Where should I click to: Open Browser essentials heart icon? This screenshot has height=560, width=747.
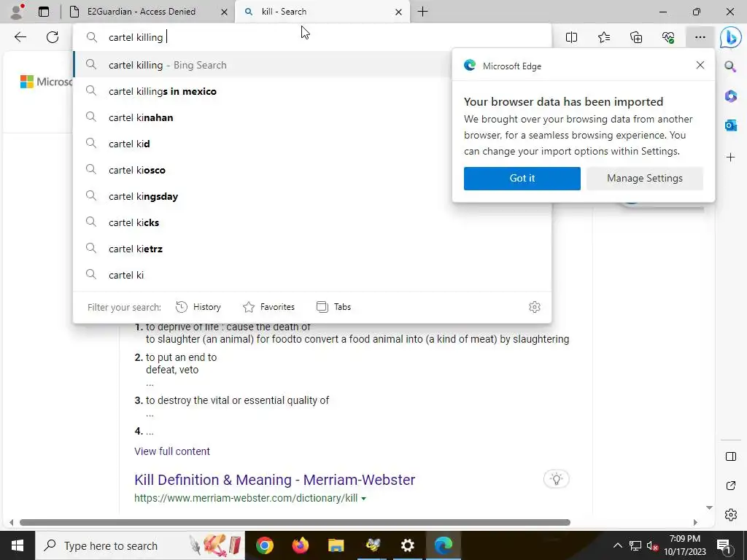coord(668,37)
